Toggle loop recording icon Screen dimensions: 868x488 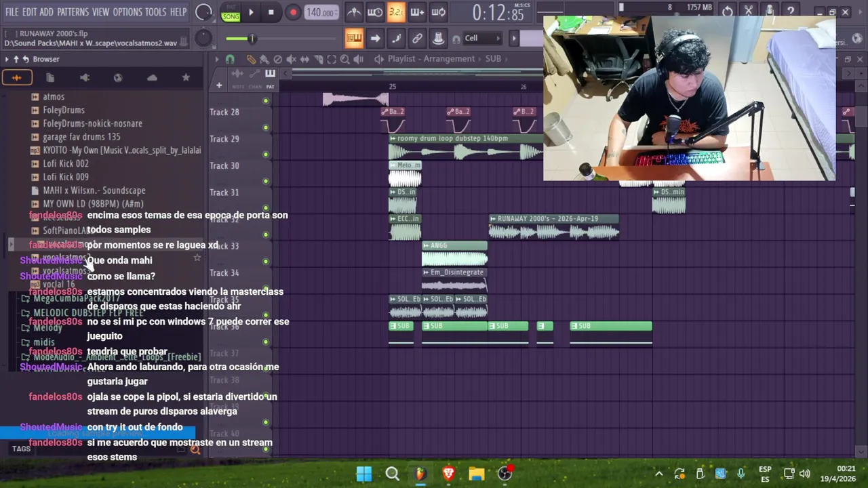(x=438, y=12)
